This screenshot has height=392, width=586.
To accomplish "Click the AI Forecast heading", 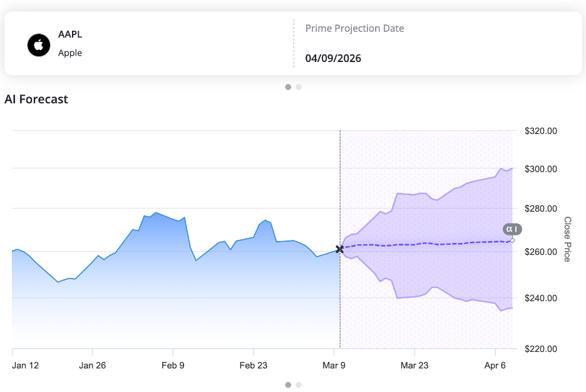I will click(36, 99).
